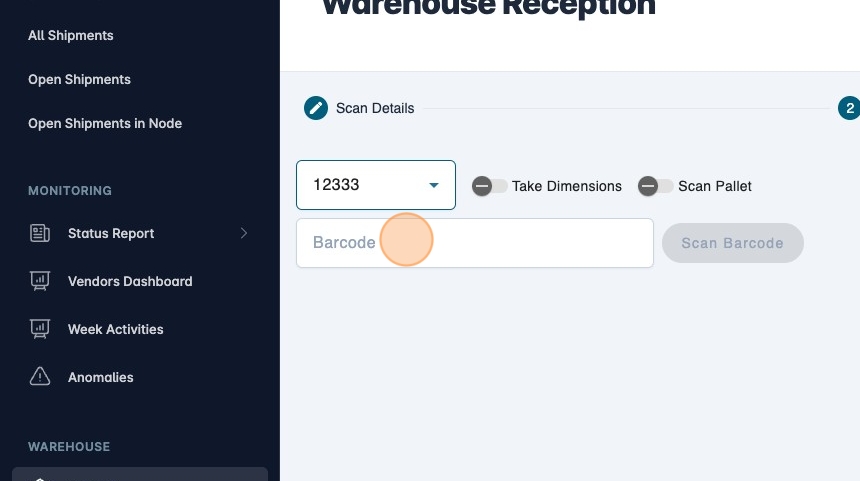Open the Vendors Dashboard label link
This screenshot has width=860, height=481.
(x=130, y=281)
